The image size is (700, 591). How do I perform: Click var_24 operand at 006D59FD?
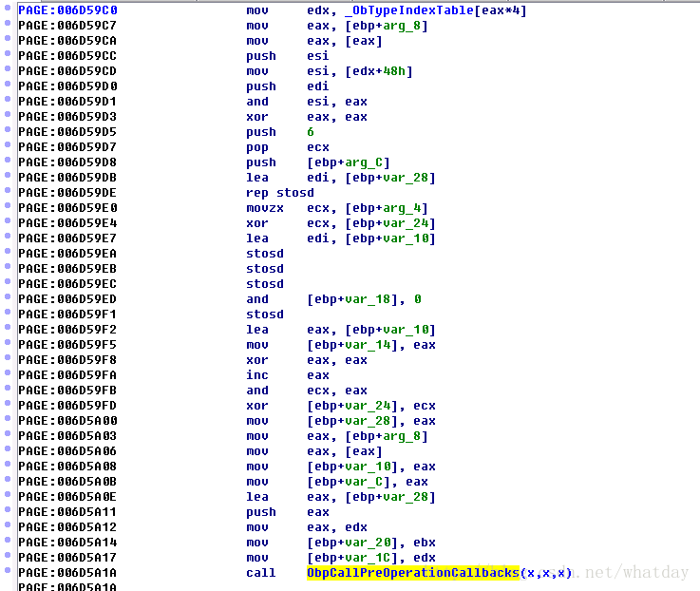pyautogui.click(x=368, y=406)
